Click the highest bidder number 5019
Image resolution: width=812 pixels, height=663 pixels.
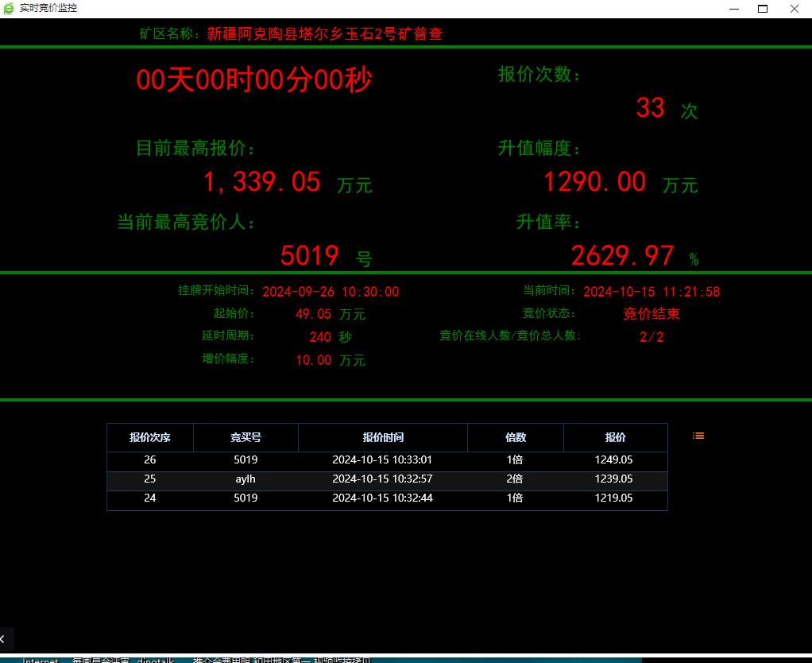pyautogui.click(x=309, y=256)
